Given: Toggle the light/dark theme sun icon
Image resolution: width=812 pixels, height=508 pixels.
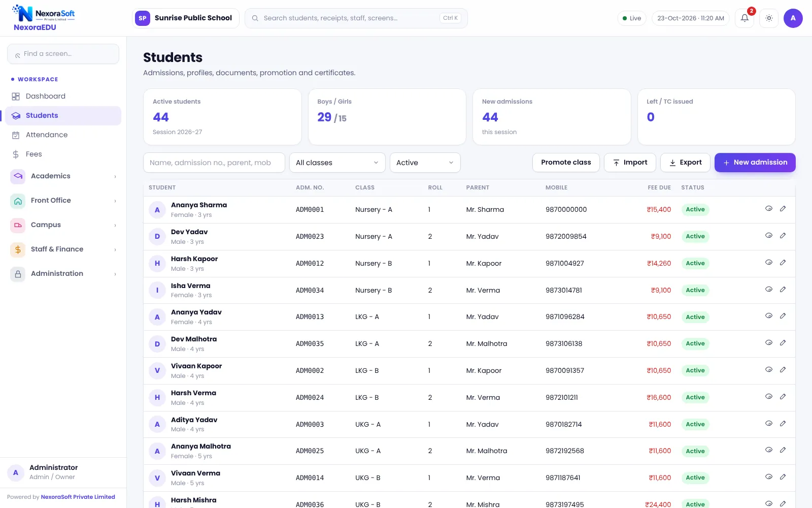Looking at the screenshot, I should point(769,18).
